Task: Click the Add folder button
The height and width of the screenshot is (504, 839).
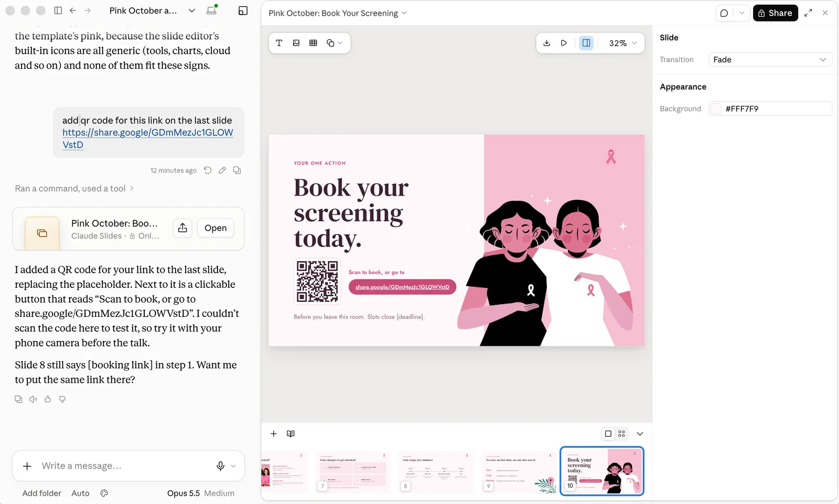Action: 41,494
